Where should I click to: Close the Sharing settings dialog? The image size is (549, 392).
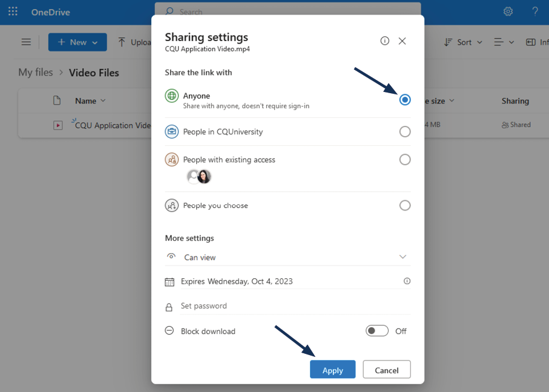point(402,41)
